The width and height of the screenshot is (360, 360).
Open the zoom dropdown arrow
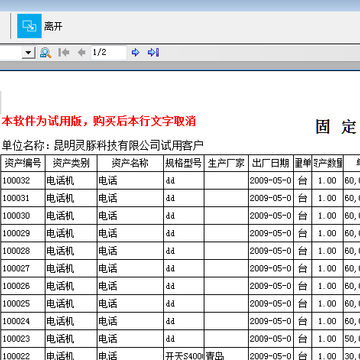pyautogui.click(x=29, y=52)
